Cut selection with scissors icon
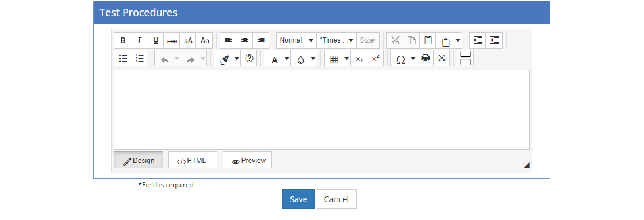This screenshot has width=644, height=220. [395, 41]
